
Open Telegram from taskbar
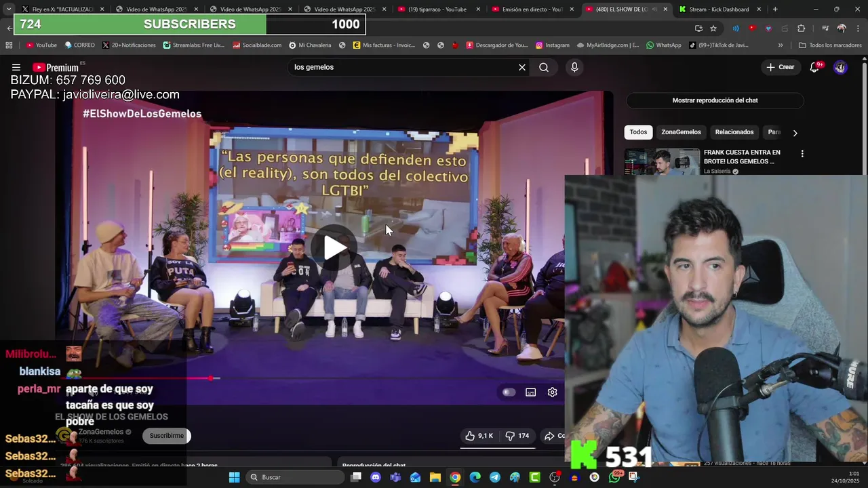tap(495, 477)
